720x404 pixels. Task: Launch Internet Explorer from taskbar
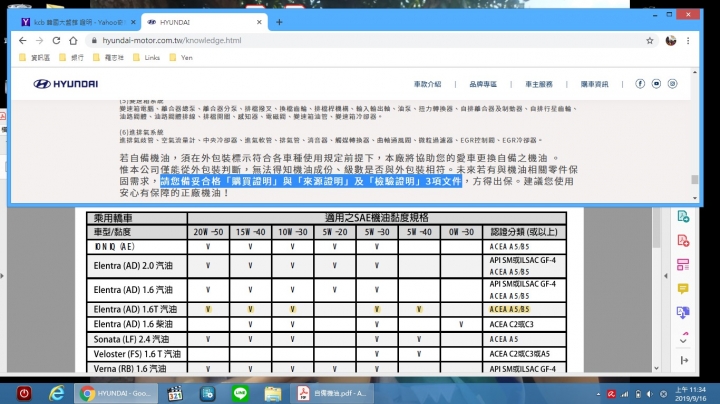point(57,393)
